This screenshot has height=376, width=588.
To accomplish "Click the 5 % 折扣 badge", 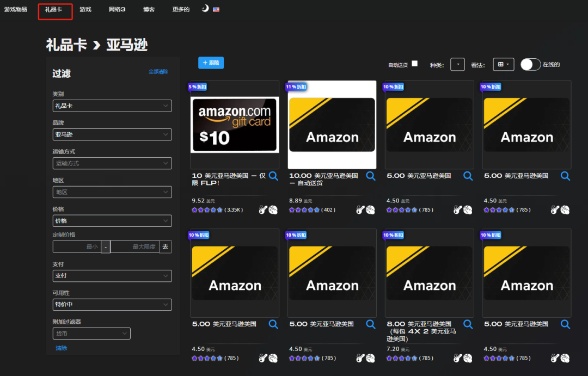I will [x=198, y=87].
